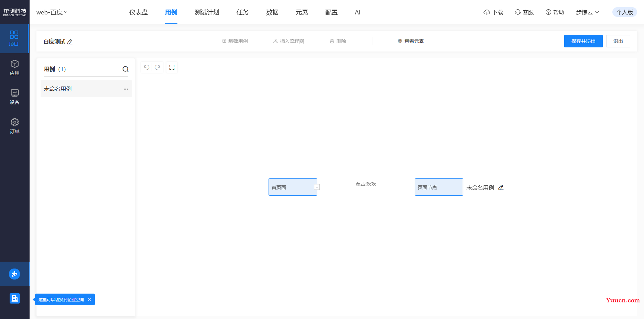Open the AI tab
This screenshot has width=644, height=319.
click(358, 12)
